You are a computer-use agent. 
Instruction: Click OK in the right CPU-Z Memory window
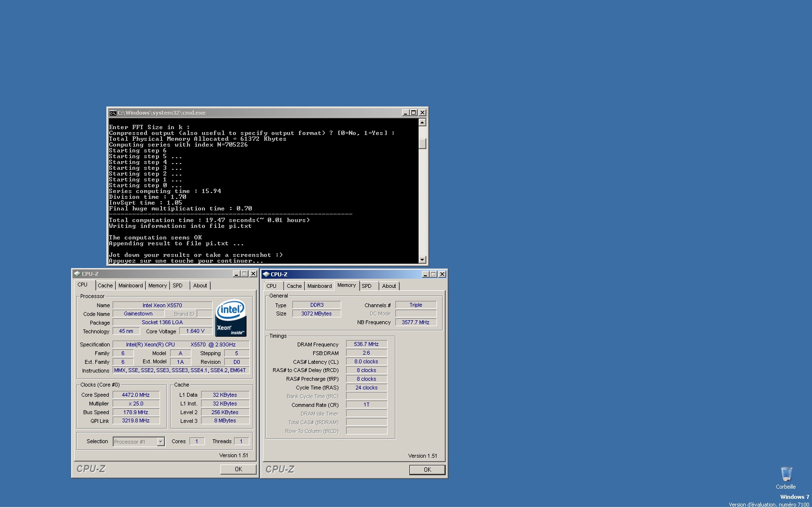(427, 470)
